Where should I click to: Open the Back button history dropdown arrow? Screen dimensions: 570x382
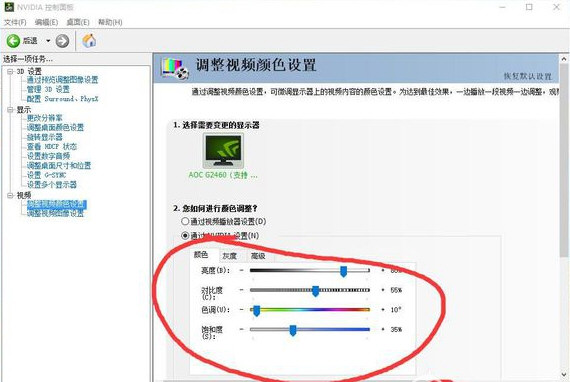(48, 41)
